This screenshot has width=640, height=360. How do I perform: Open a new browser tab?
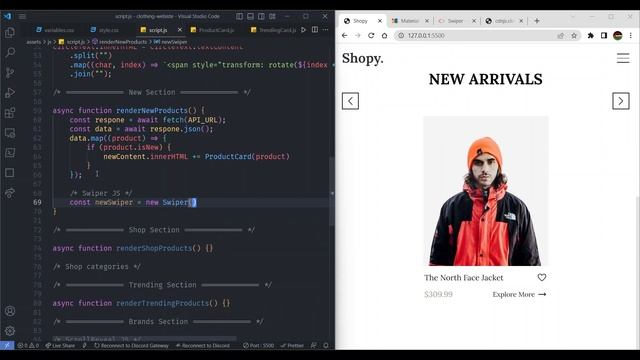[x=537, y=21]
